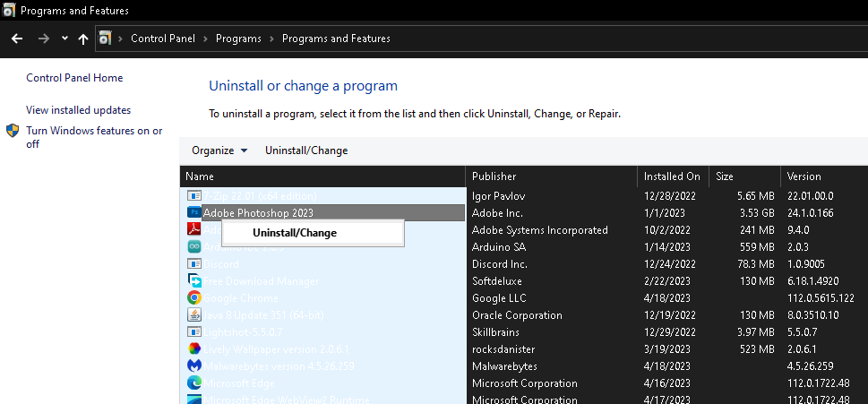Click Uninstall/Change in the toolbar

(x=306, y=150)
